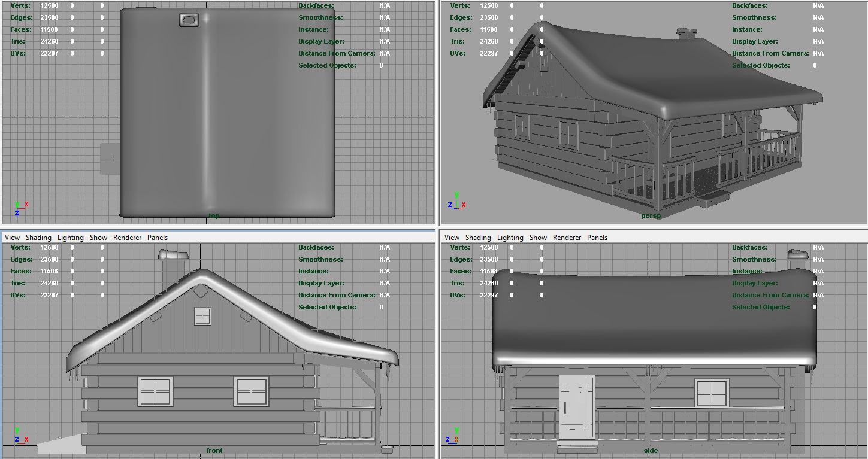Select the small attic window in front view
Screen dimensions: 868x459
203,316
